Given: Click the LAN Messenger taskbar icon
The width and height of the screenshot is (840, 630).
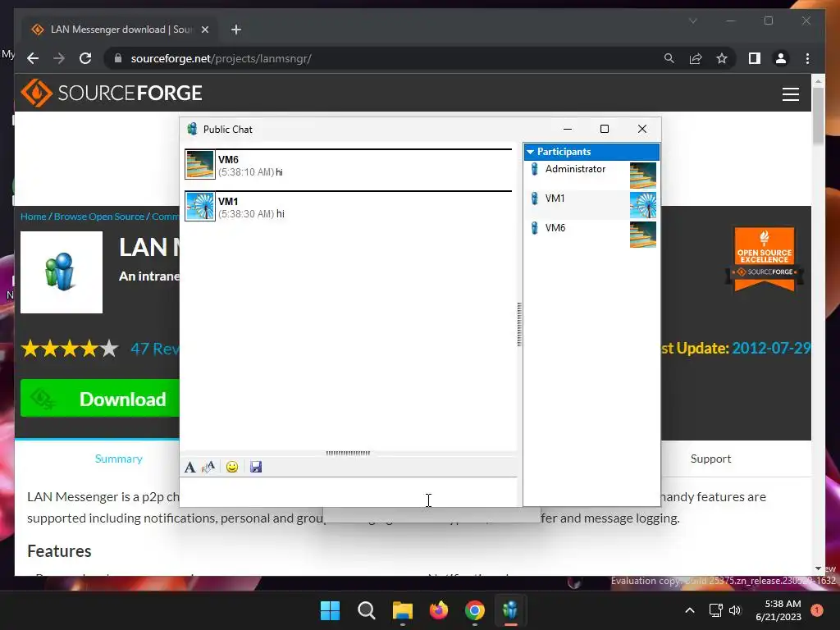Looking at the screenshot, I should (x=510, y=610).
